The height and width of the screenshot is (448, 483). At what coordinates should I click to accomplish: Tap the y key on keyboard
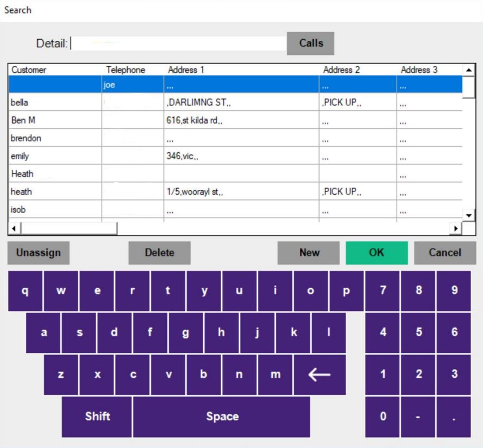[x=204, y=291]
